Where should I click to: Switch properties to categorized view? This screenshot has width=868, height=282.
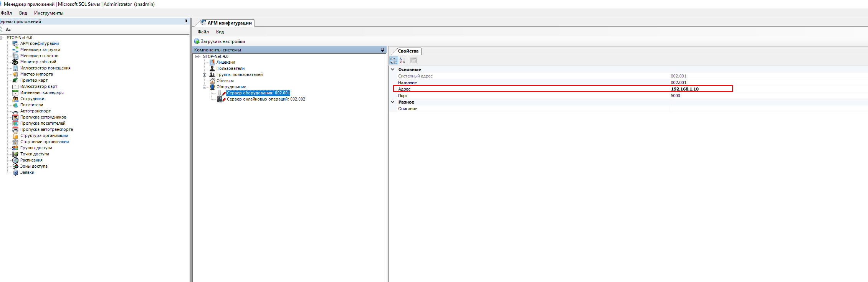[393, 60]
